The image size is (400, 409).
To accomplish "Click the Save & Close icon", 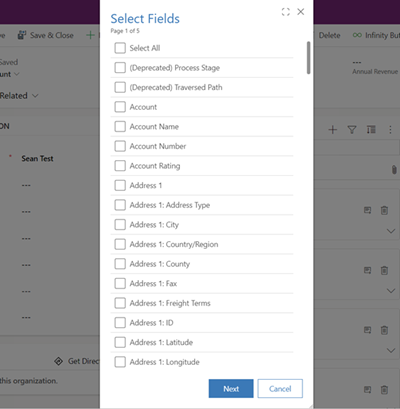I will (x=22, y=35).
